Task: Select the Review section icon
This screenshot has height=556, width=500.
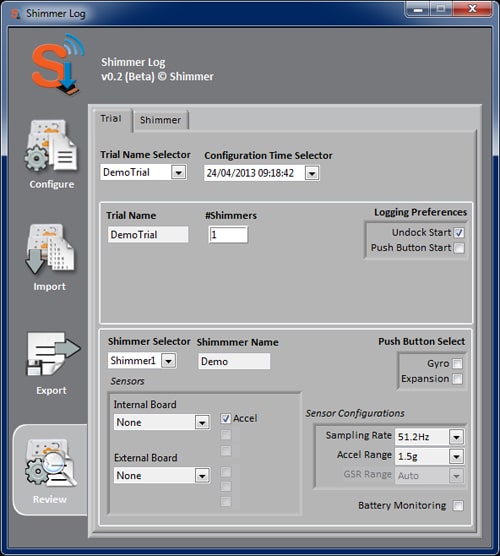Action: point(51,463)
